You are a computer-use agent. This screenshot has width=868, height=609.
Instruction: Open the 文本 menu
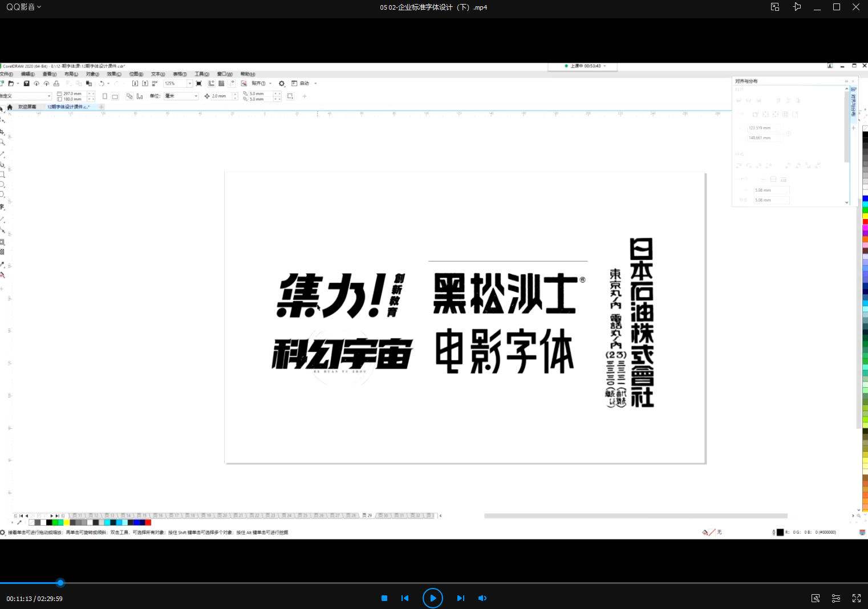pyautogui.click(x=157, y=74)
